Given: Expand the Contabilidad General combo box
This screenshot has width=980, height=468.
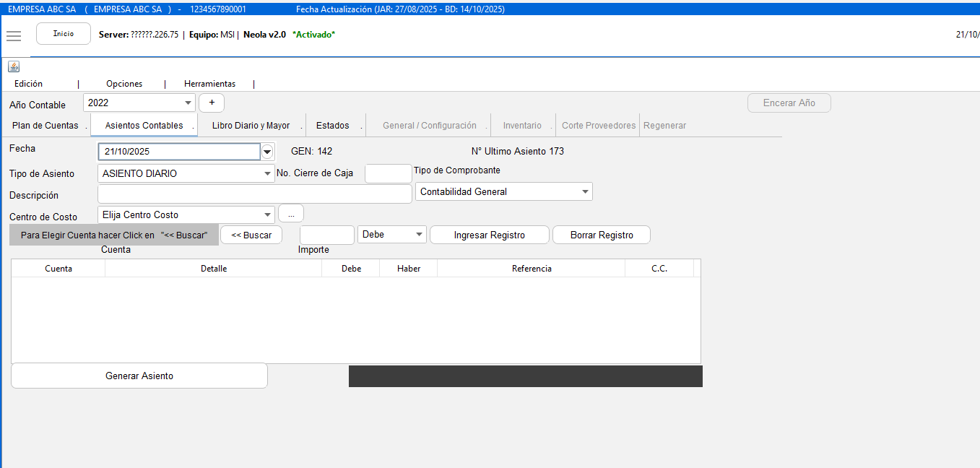Looking at the screenshot, I should pos(584,192).
